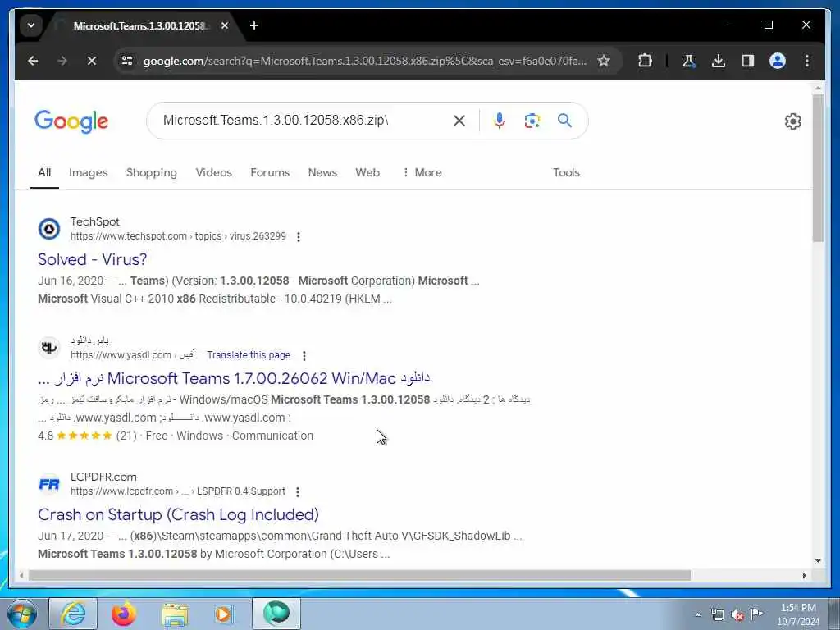Submit search with magnifier icon
840x630 pixels.
click(x=564, y=121)
